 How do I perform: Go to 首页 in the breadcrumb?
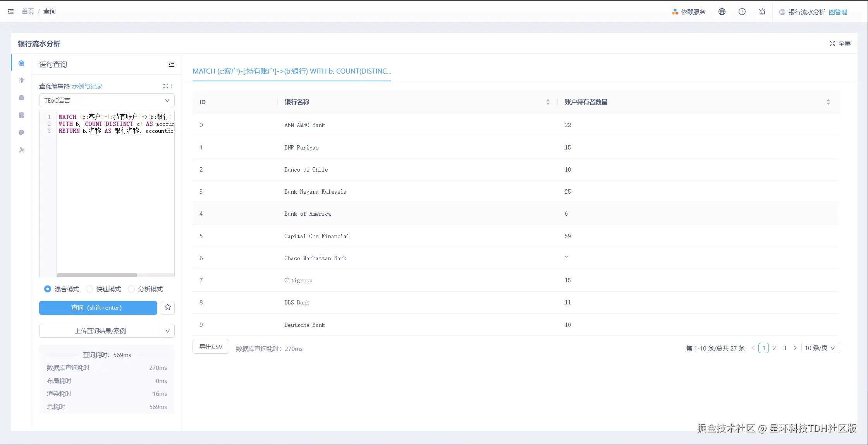(28, 12)
